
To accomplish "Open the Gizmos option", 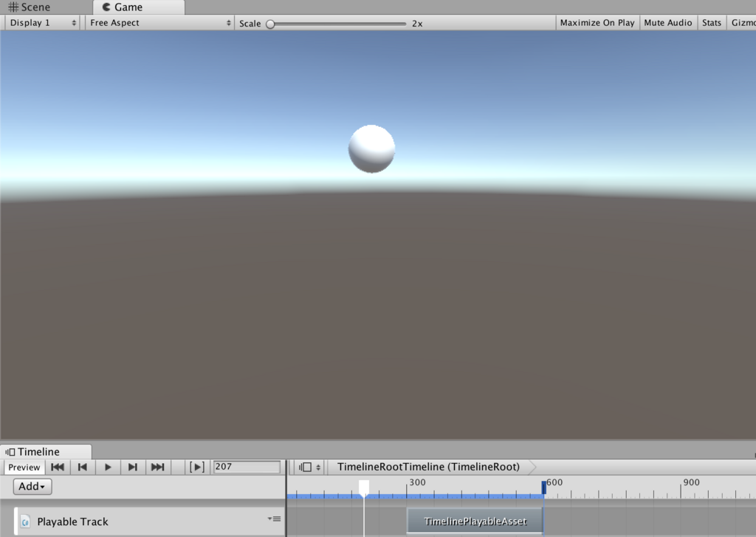I will (743, 23).
